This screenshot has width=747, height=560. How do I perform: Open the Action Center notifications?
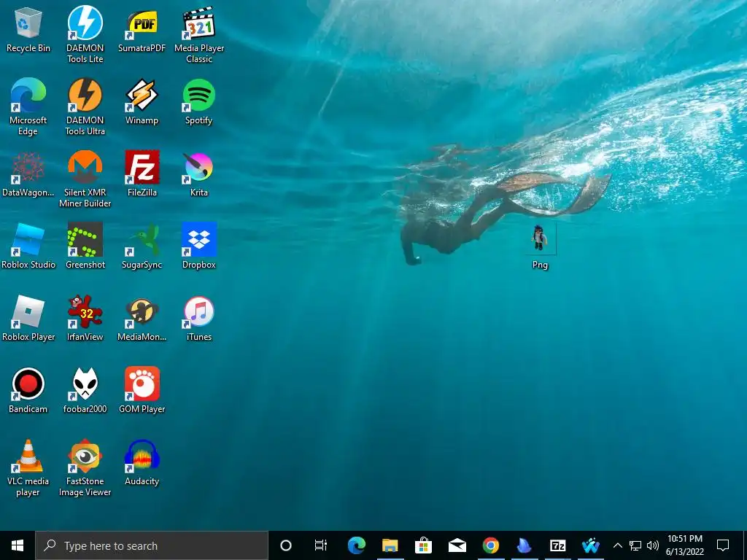(723, 545)
